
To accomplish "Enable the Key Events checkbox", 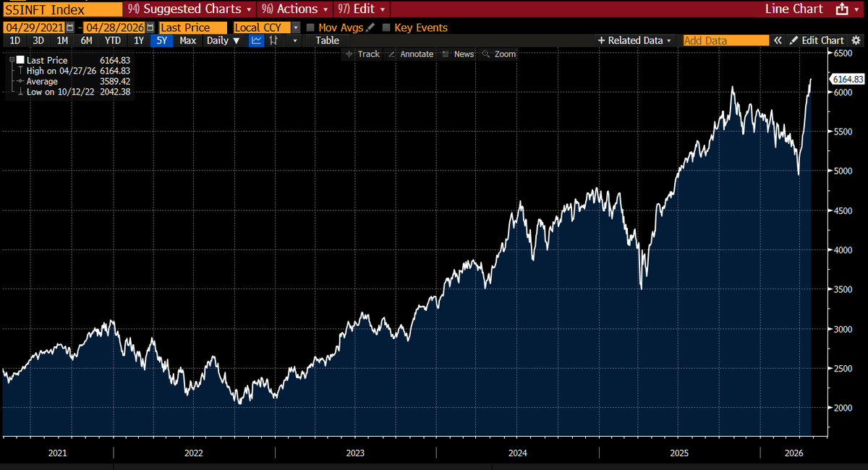I will [x=386, y=27].
